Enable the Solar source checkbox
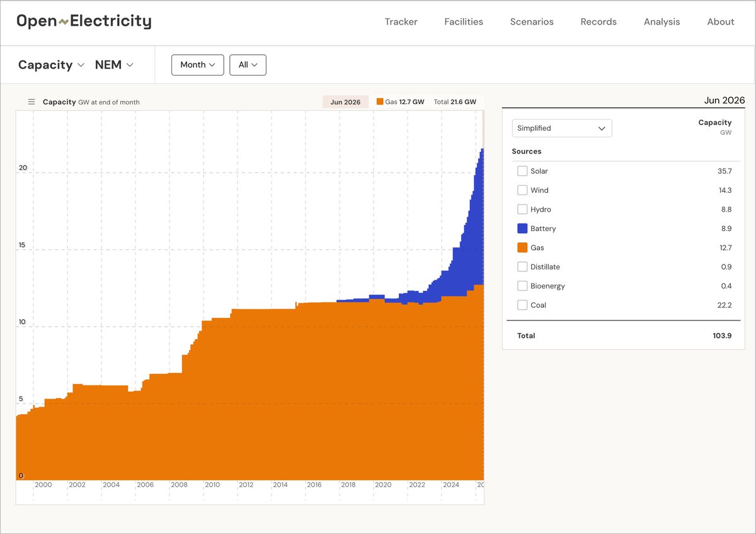This screenshot has width=756, height=534. (522, 171)
